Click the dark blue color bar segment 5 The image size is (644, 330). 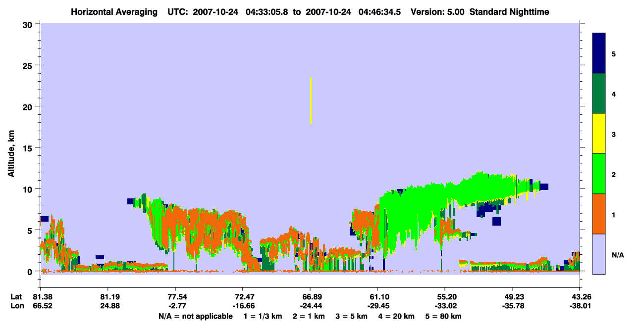click(x=599, y=53)
